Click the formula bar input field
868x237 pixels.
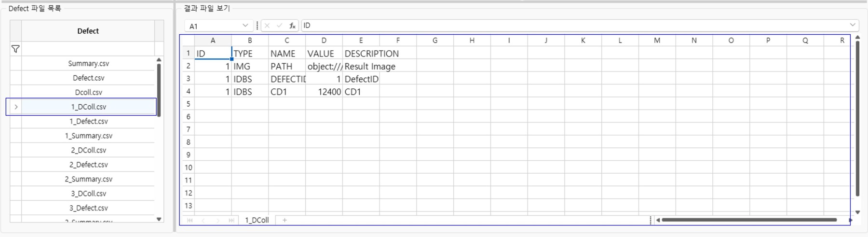(x=574, y=26)
